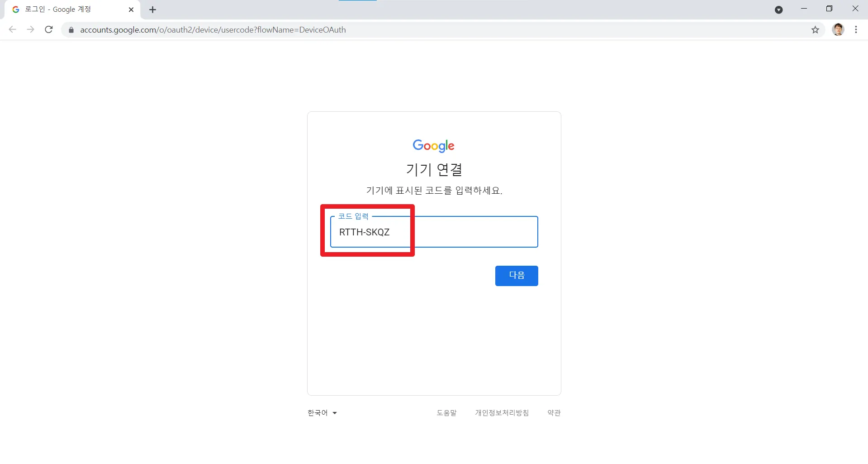Open a new browser tab

153,10
